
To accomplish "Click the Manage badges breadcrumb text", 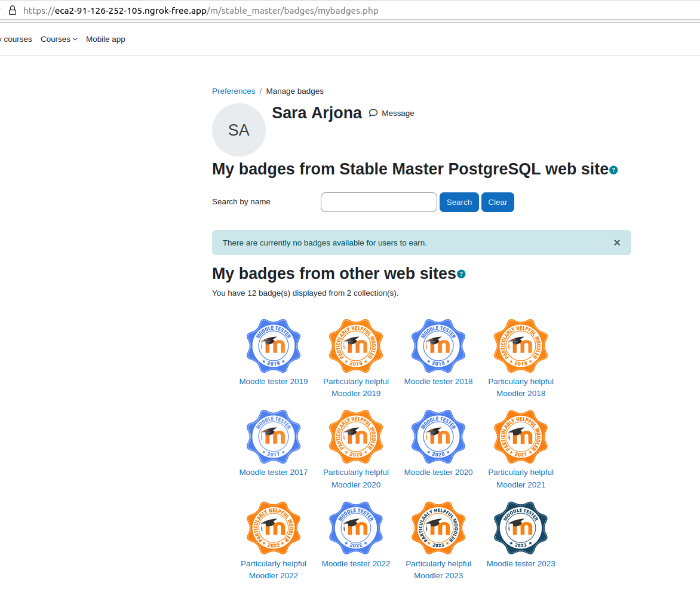I will click(x=294, y=91).
